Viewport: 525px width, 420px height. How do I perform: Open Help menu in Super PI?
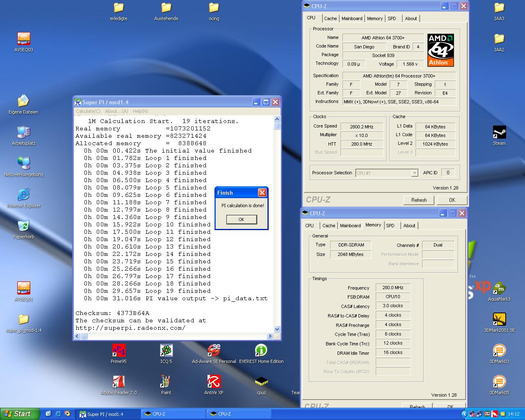[x=140, y=111]
